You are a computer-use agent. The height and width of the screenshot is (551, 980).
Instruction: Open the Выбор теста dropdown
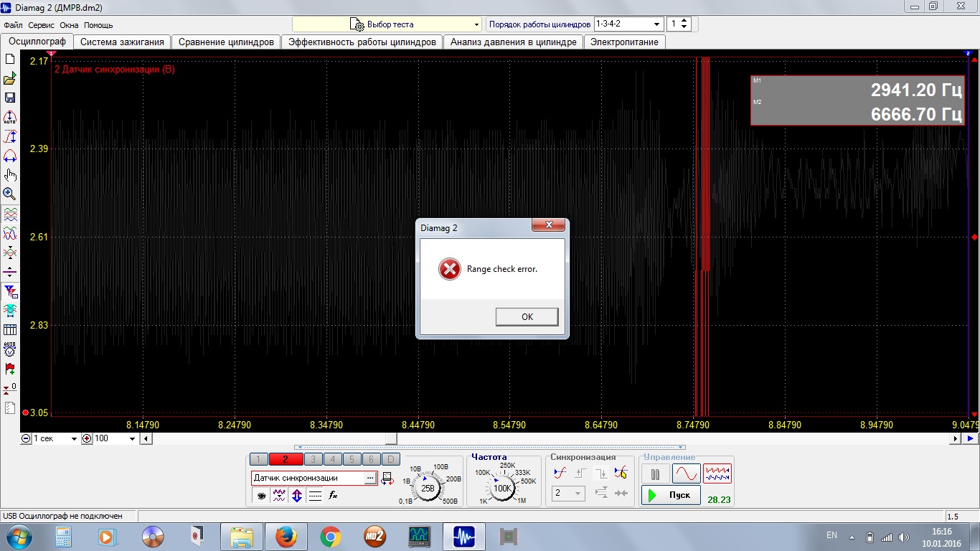387,24
